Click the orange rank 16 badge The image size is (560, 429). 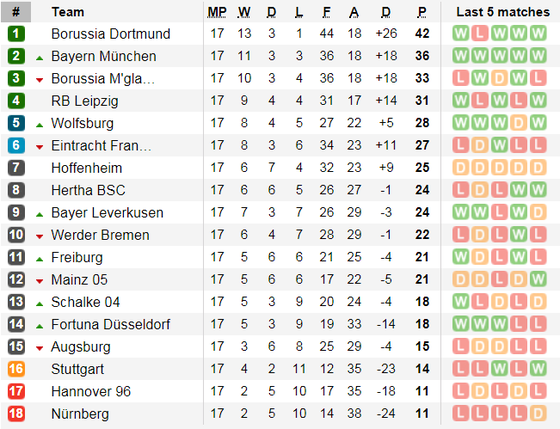tap(16, 369)
